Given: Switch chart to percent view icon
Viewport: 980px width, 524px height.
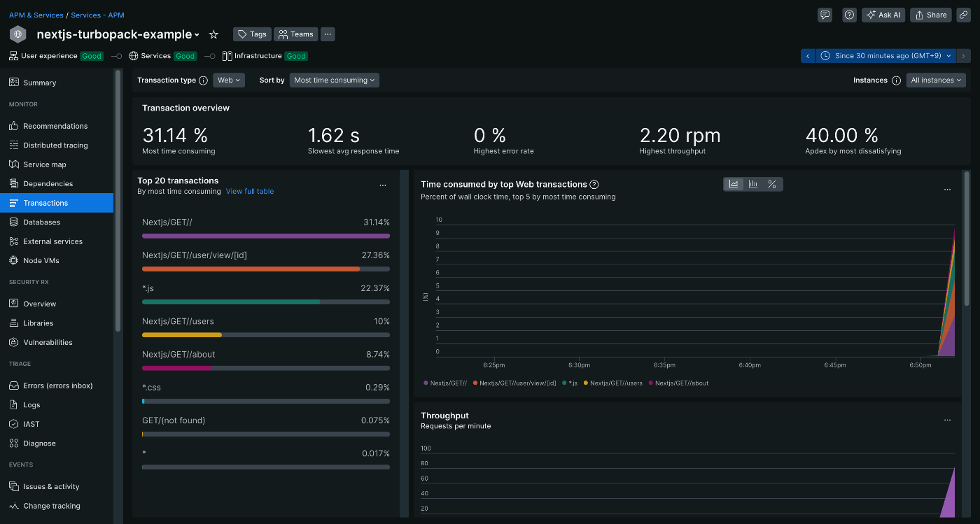Looking at the screenshot, I should point(772,184).
